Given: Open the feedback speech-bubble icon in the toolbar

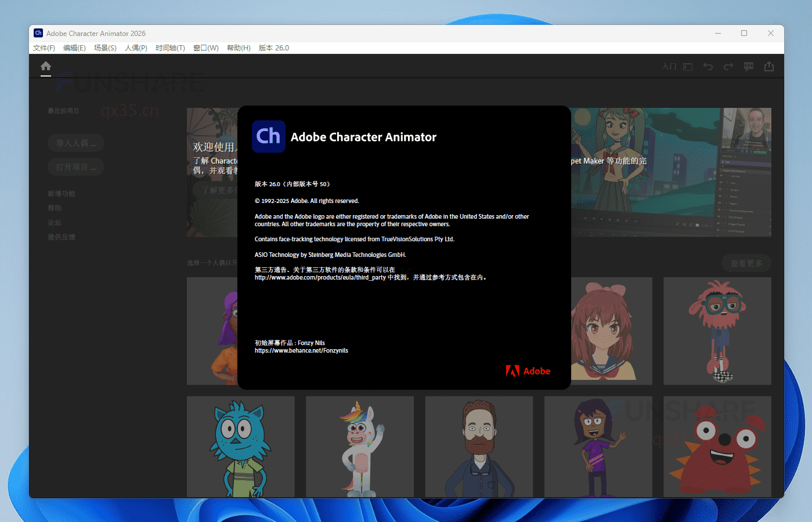Looking at the screenshot, I should [x=748, y=66].
